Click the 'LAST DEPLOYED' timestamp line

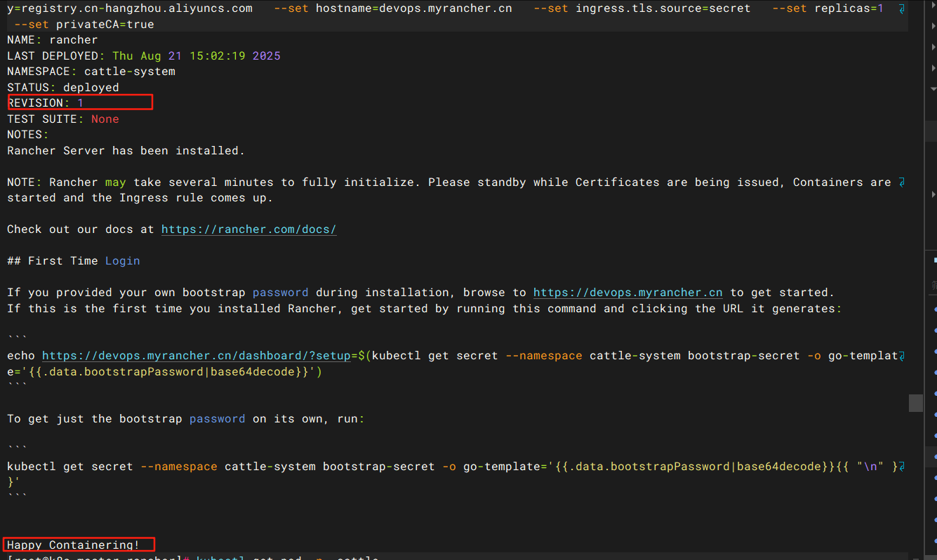tap(144, 56)
